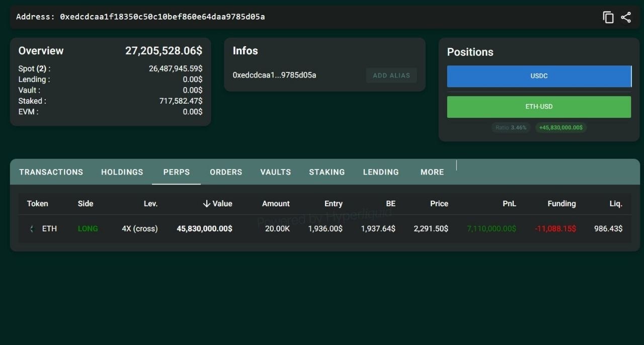Click the Vault label in Overview
Viewport: 644px width, 345px height.
[x=29, y=90]
